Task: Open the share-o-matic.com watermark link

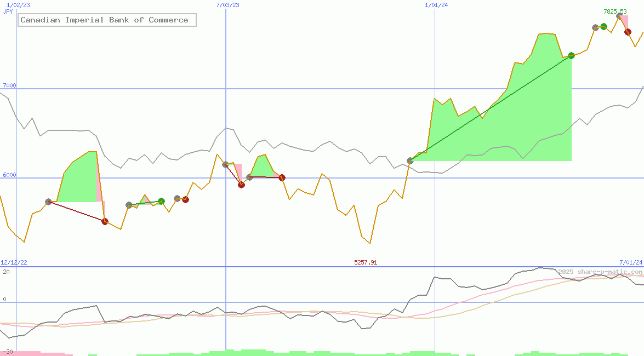Action: [x=600, y=272]
